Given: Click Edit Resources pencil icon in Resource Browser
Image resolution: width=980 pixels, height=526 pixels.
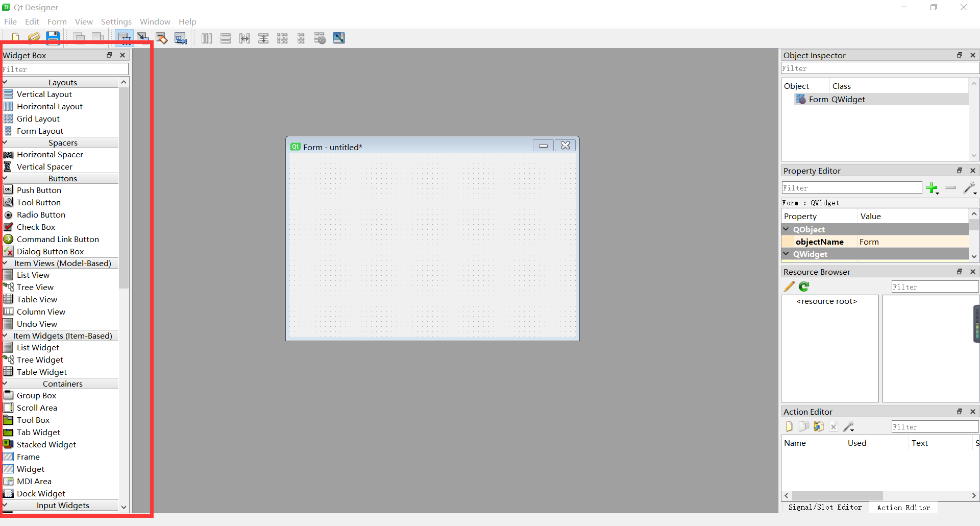Looking at the screenshot, I should click(789, 286).
